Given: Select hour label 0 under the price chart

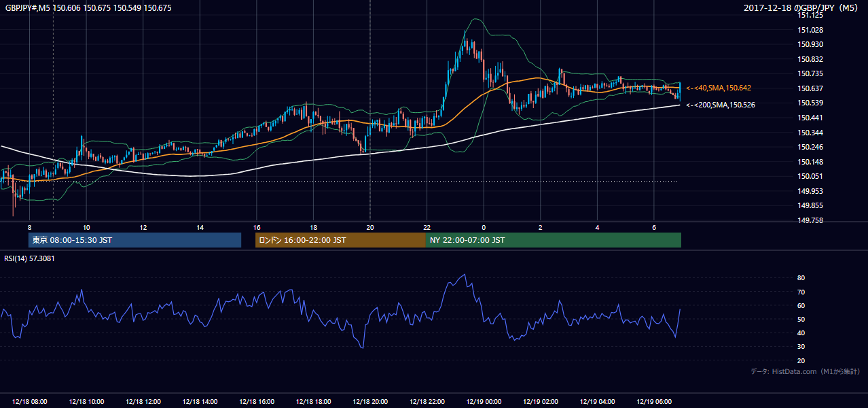Looking at the screenshot, I should [484, 227].
